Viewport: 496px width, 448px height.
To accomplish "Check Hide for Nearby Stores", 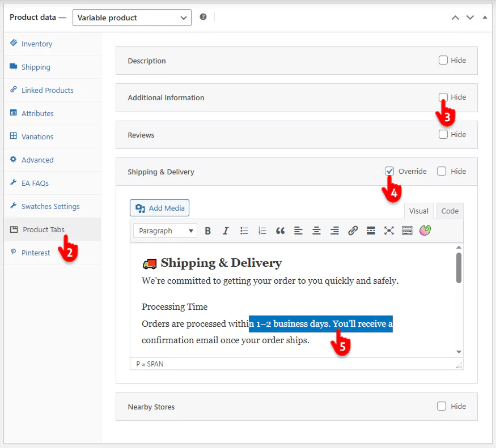I will pyautogui.click(x=442, y=406).
